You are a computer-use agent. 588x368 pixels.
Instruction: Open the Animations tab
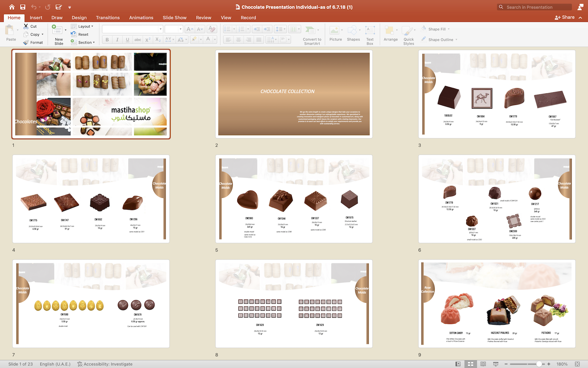141,18
